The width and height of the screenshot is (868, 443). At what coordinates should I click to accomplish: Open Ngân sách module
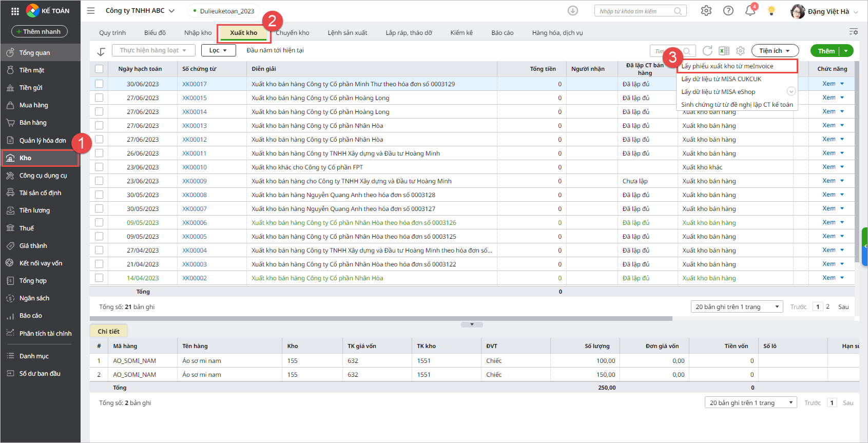tap(41, 298)
